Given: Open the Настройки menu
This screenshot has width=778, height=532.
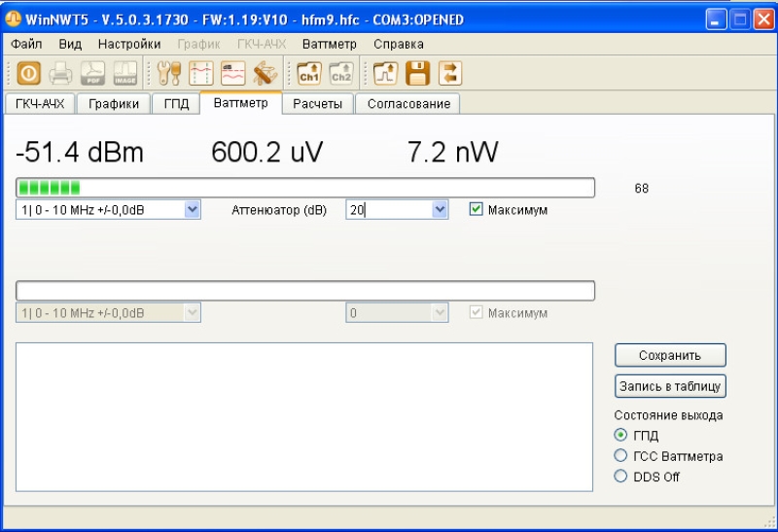Looking at the screenshot, I should pos(129,44).
